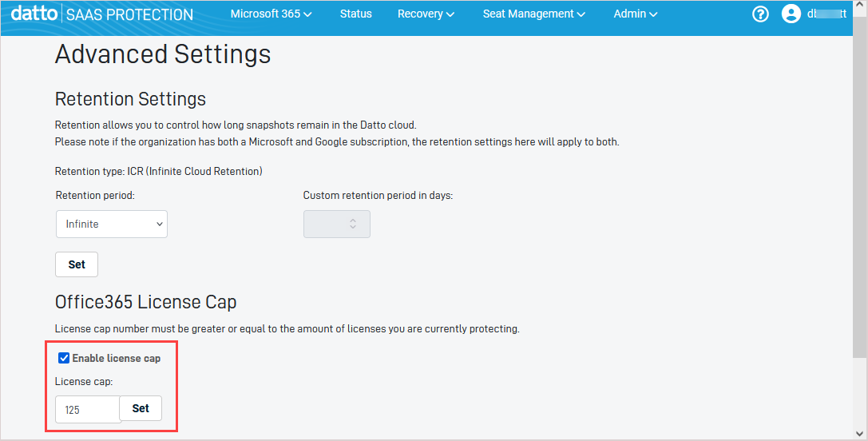Expand the Seat Management menu
This screenshot has height=441, width=868.
pos(533,14)
